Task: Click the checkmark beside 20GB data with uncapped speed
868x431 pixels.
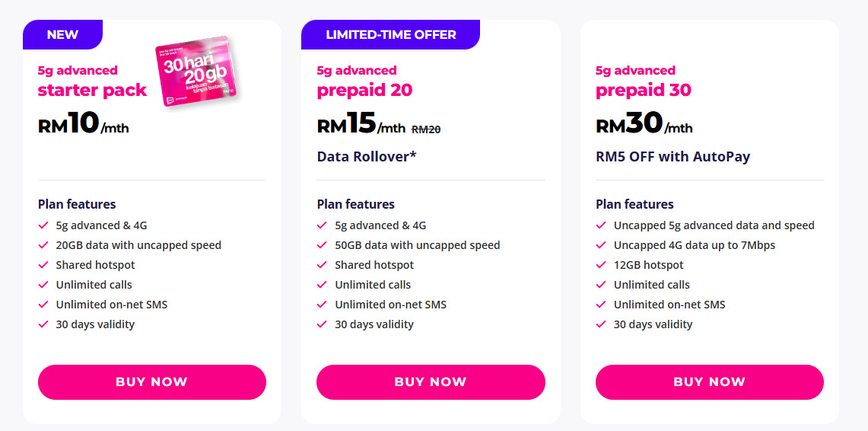Action: click(43, 245)
